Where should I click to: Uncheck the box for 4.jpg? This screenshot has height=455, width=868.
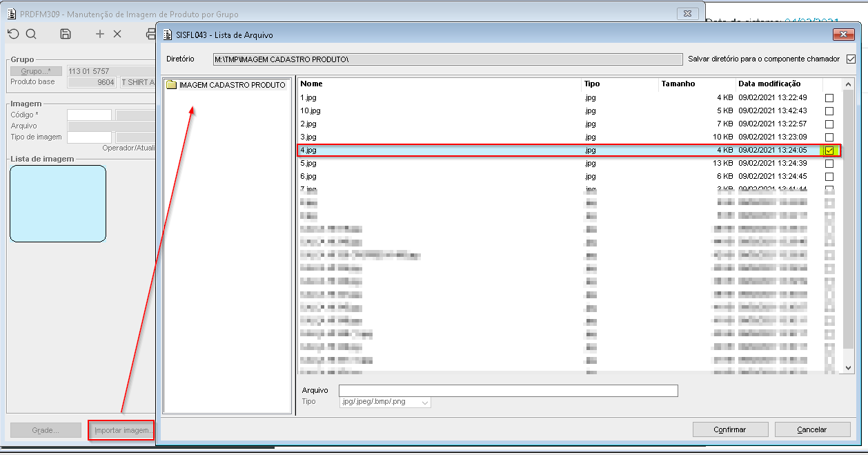point(829,151)
